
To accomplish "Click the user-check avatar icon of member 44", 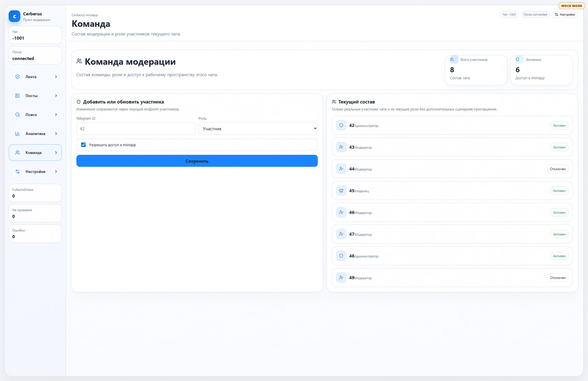I will tap(341, 169).
